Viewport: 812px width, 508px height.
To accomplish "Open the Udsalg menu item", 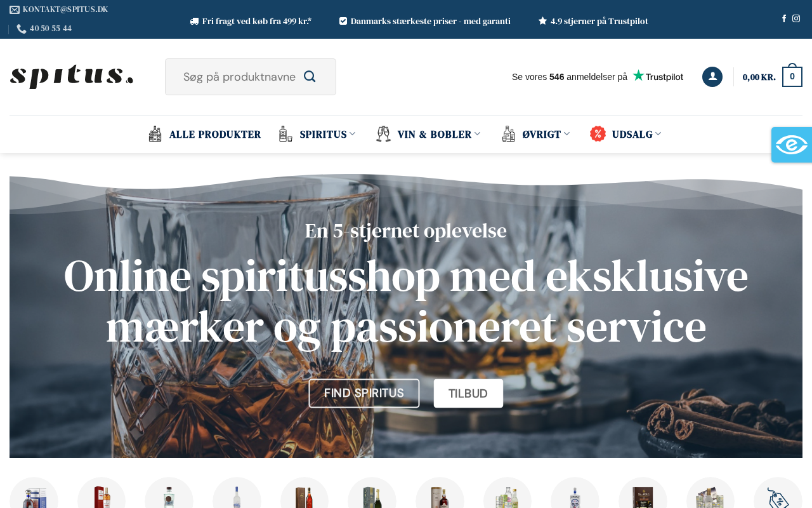I will [x=632, y=134].
